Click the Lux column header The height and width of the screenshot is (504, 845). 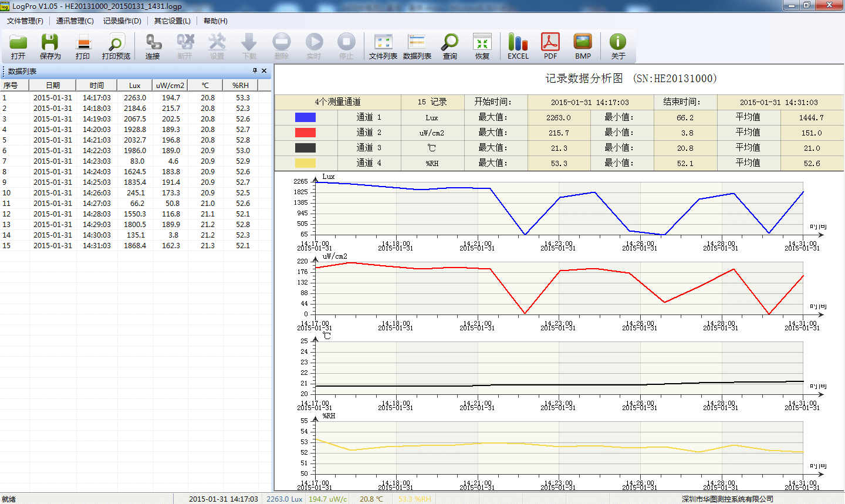134,86
